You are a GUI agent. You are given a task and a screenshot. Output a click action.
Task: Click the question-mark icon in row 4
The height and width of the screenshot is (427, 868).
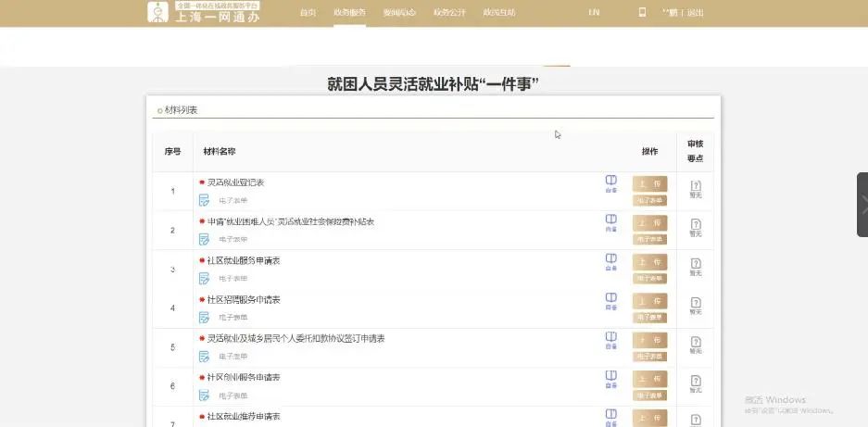pyautogui.click(x=696, y=303)
